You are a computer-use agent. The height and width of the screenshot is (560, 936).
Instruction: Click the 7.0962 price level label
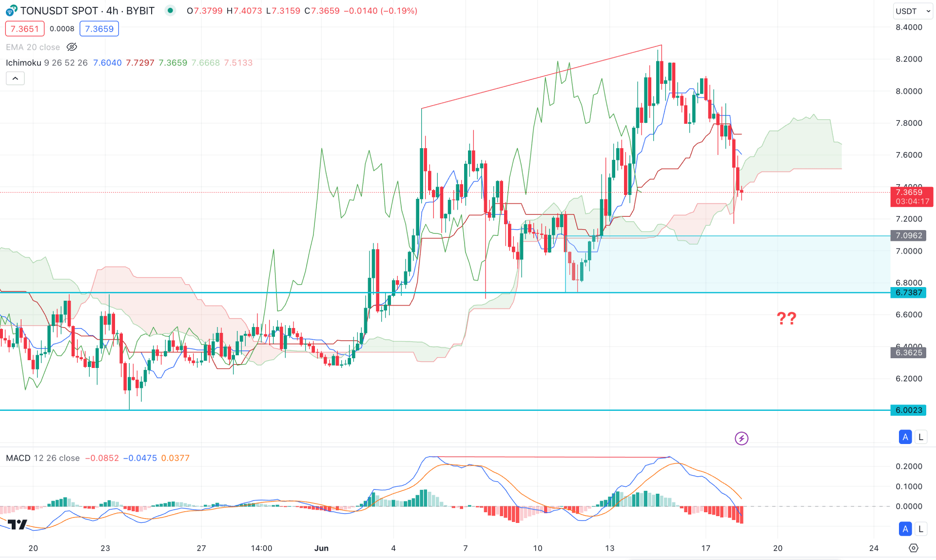[909, 236]
